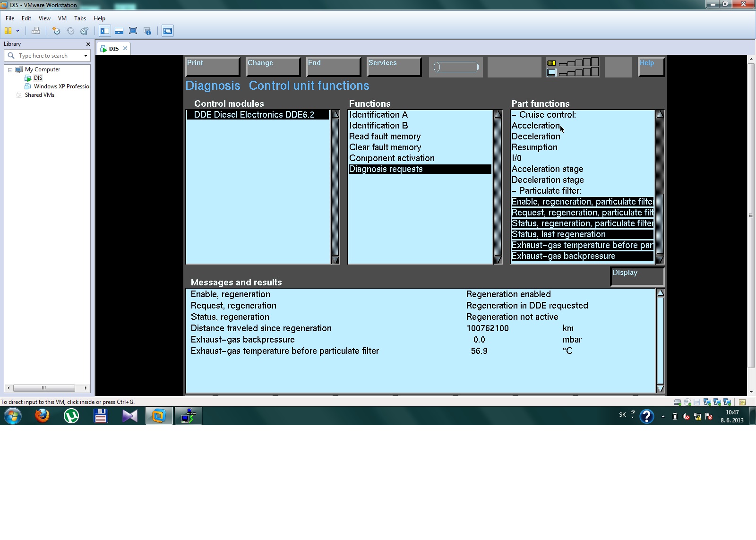756x540 pixels.
Task: Select Read fault memory function
Action: [x=385, y=137]
